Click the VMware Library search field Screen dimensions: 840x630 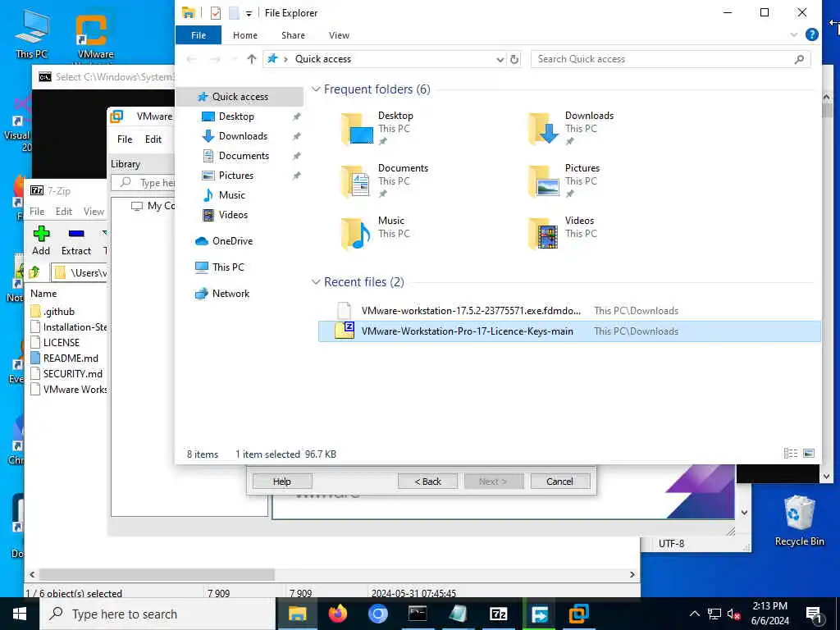pyautogui.click(x=144, y=183)
